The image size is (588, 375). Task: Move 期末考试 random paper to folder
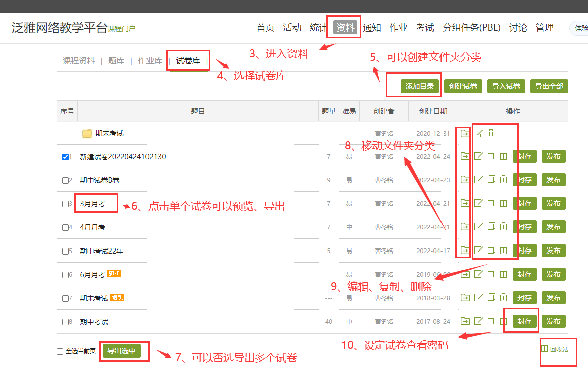point(465,298)
